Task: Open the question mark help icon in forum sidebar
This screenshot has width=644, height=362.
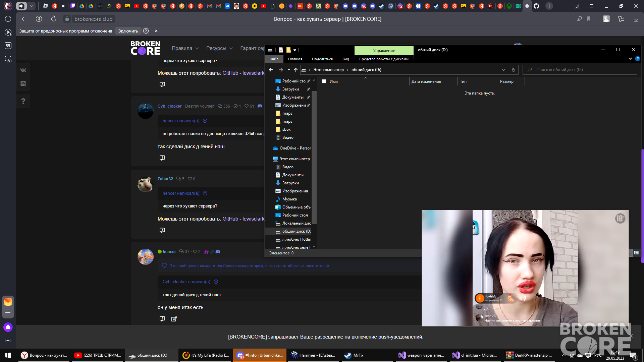Action: pos(23,101)
